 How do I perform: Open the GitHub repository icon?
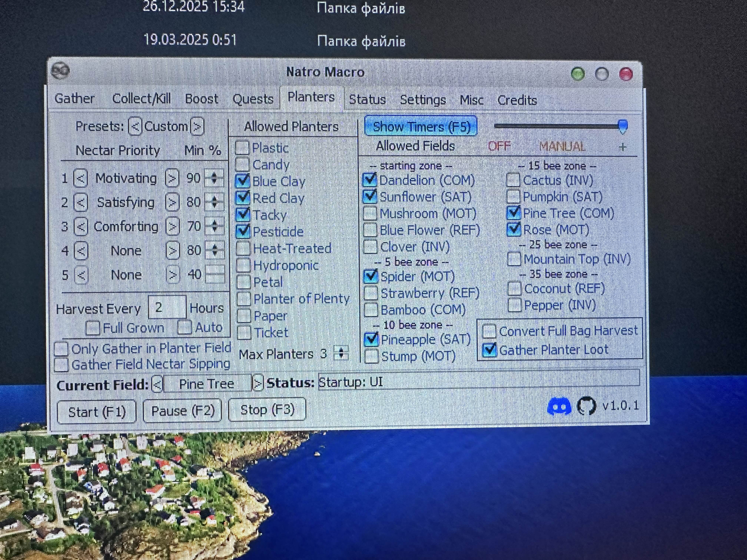coord(586,406)
